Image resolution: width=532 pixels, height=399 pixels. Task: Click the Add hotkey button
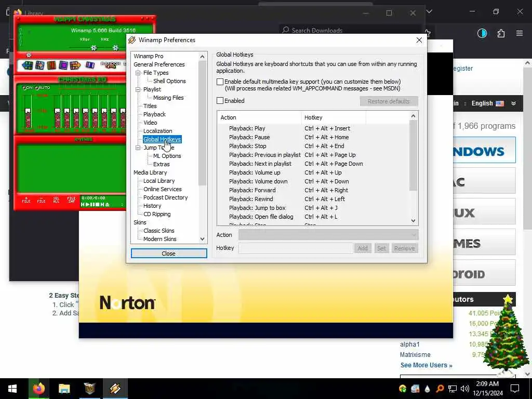[362, 248]
